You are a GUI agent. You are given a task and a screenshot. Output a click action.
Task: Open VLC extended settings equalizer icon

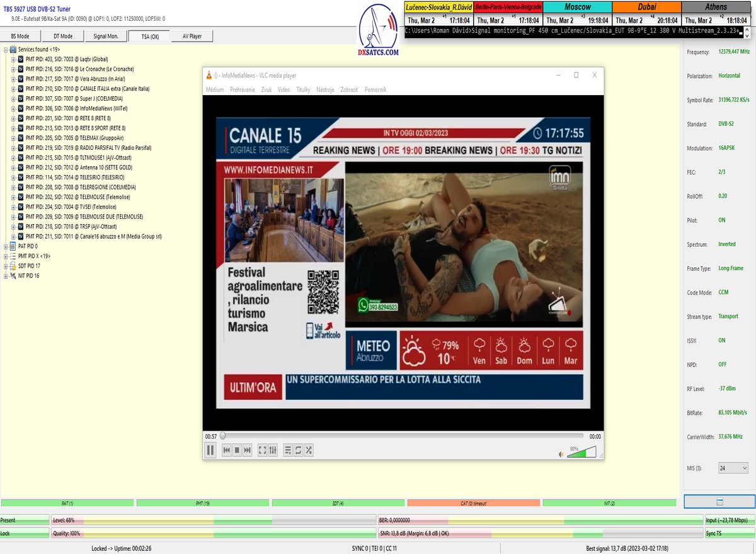point(273,450)
